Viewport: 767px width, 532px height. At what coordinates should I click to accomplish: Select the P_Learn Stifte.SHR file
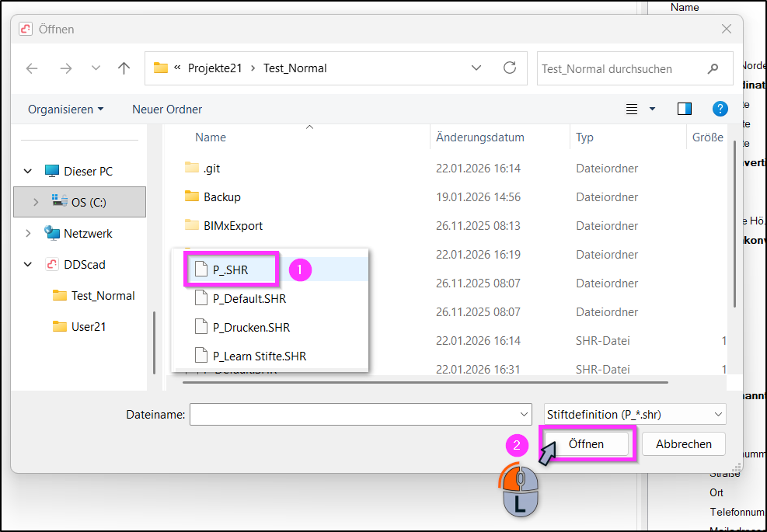[x=250, y=356]
